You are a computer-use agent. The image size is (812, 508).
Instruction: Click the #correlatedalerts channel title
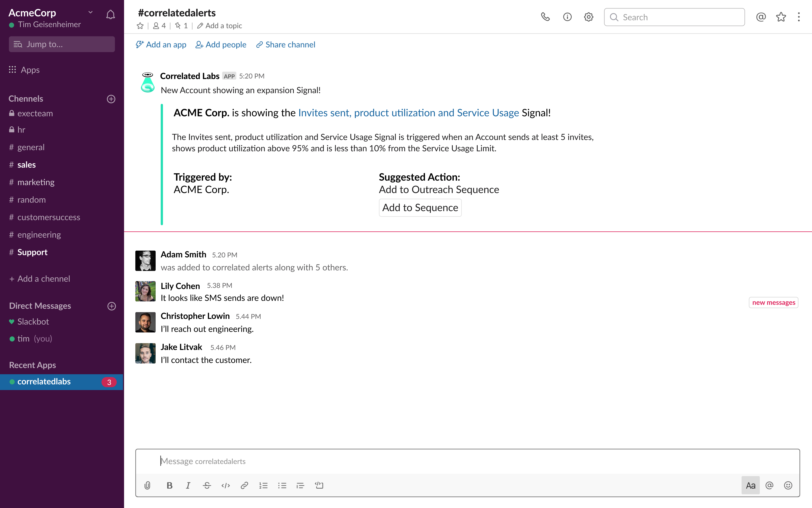click(176, 12)
